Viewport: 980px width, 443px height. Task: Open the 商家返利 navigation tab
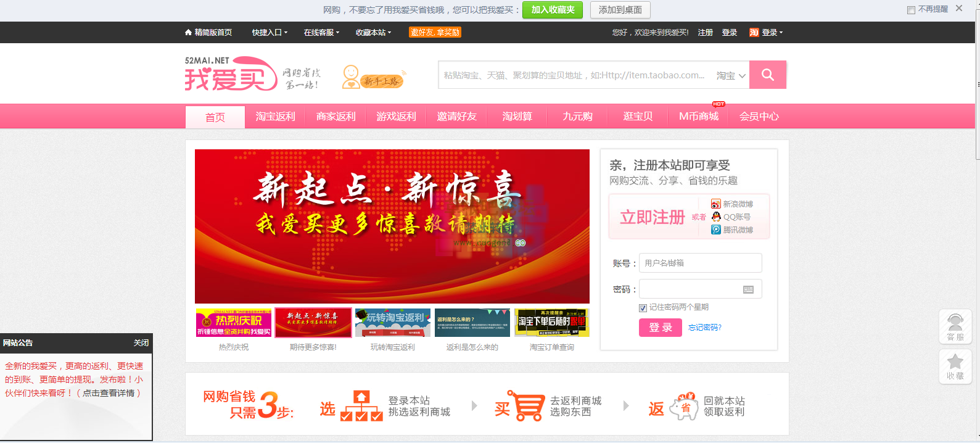(x=336, y=116)
